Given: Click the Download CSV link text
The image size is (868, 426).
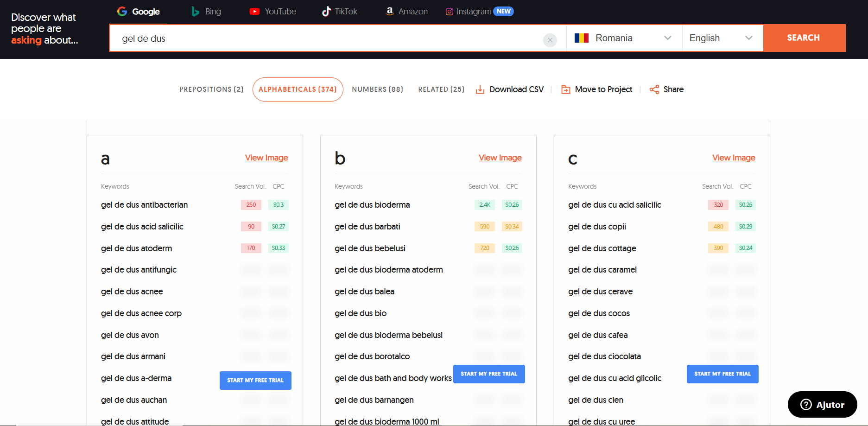Looking at the screenshot, I should tap(517, 89).
